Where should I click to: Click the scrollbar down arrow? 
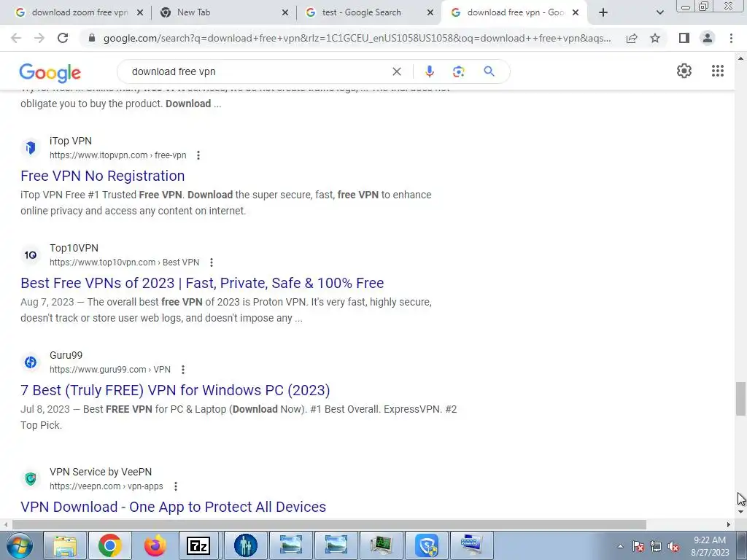[x=740, y=512]
